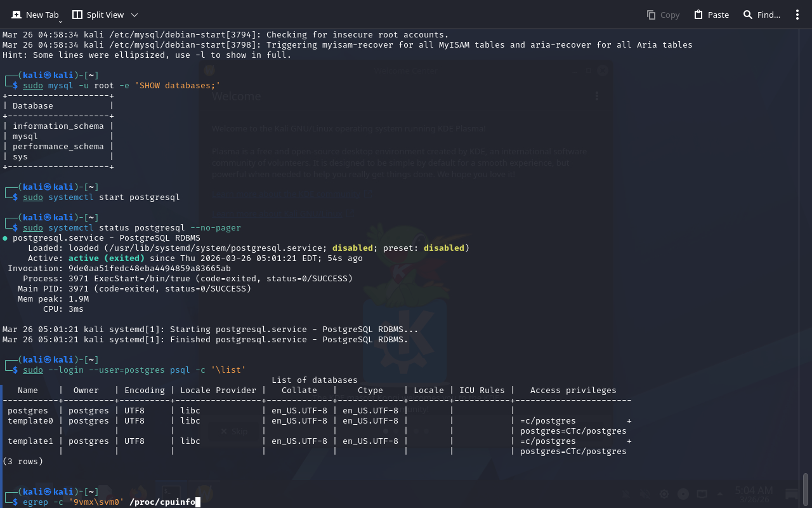
Task: Expand the Split View dropdown chevron
Action: (134, 15)
